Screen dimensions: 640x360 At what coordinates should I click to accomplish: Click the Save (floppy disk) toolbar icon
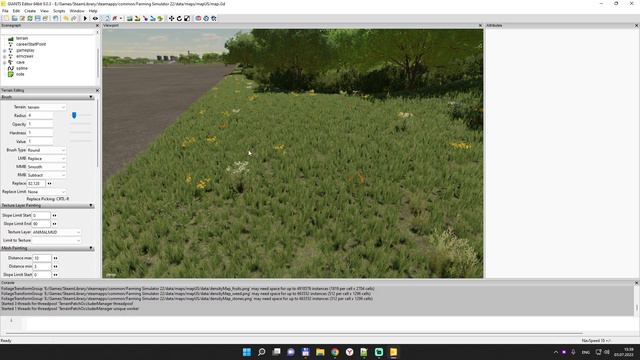click(x=38, y=18)
